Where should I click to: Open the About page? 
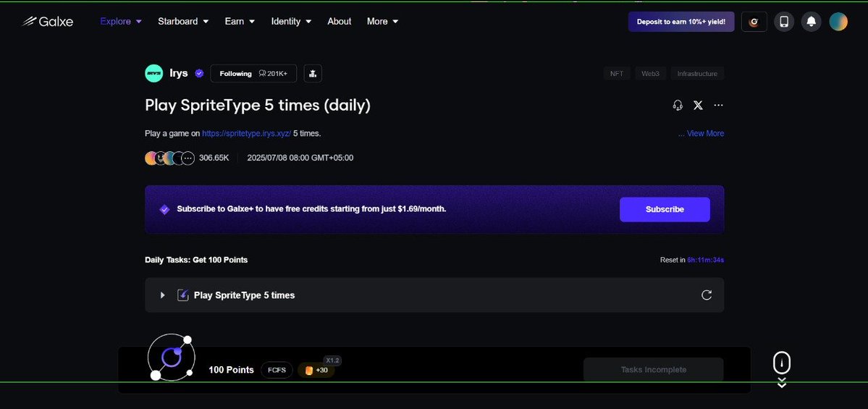340,22
